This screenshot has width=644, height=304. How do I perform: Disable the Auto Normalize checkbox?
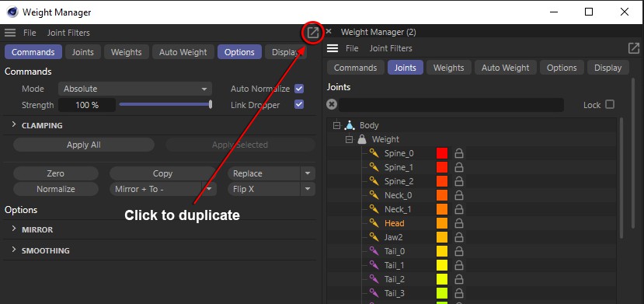coord(299,89)
